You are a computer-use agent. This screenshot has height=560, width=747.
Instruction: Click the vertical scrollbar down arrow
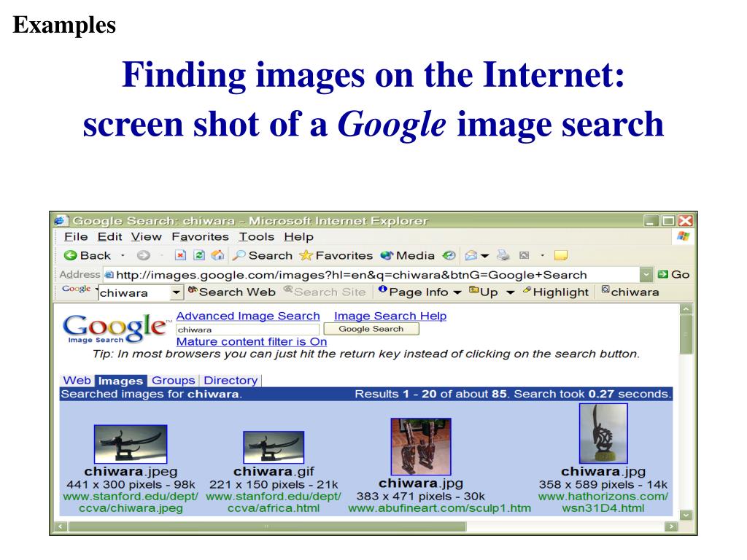point(686,515)
